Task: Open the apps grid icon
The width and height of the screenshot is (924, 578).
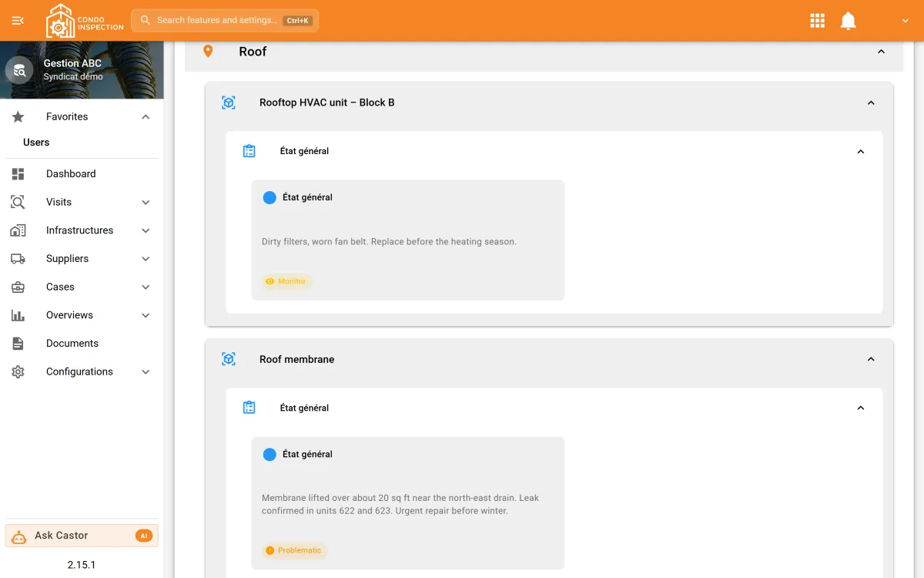Action: [818, 21]
